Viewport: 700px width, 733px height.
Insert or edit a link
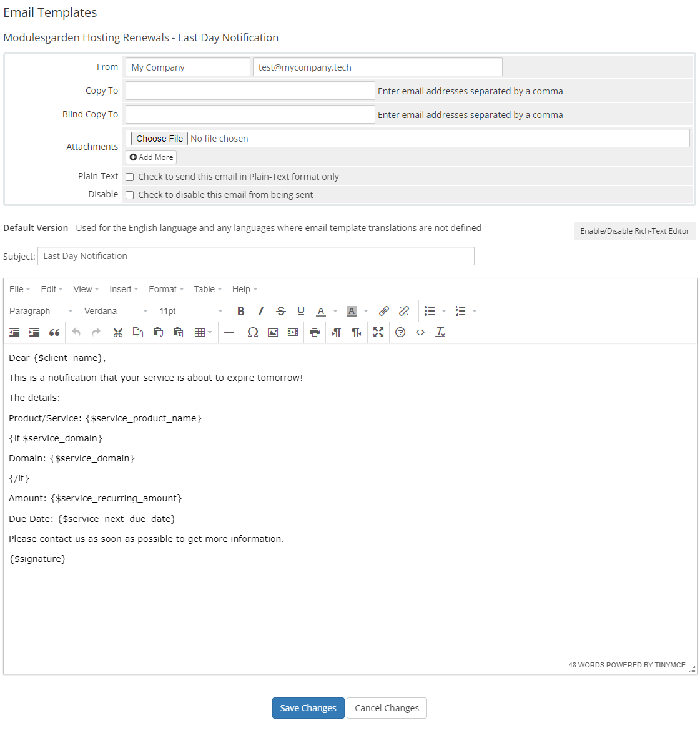pyautogui.click(x=384, y=312)
